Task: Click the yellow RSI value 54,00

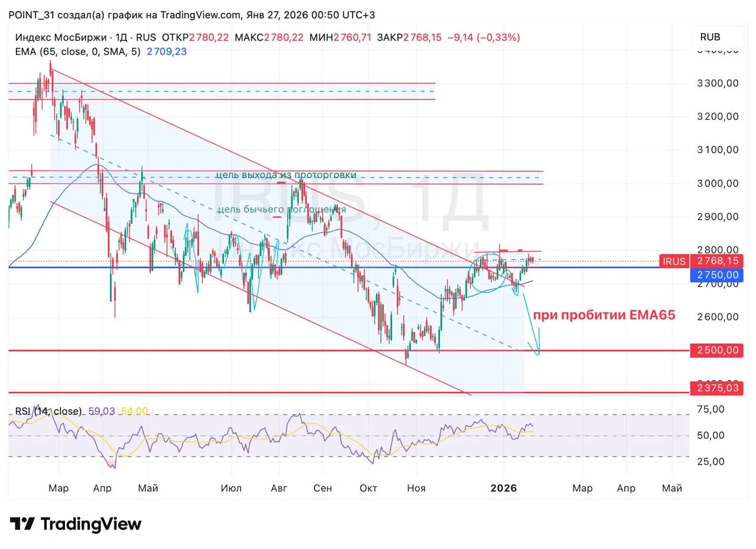Action: pyautogui.click(x=135, y=411)
